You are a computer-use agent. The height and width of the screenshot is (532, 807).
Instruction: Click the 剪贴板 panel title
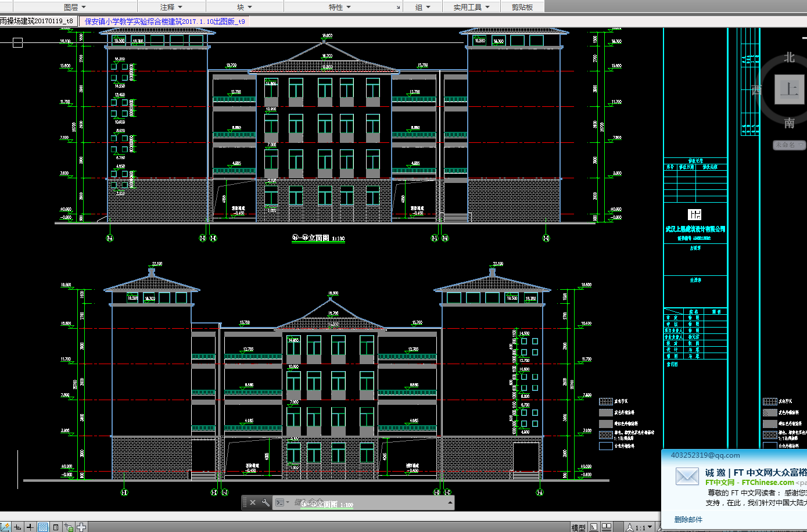[x=522, y=7]
